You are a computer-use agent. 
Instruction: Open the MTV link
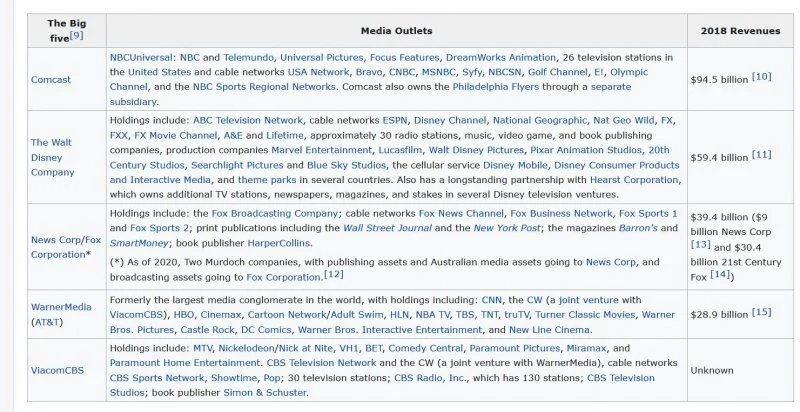[x=202, y=348]
